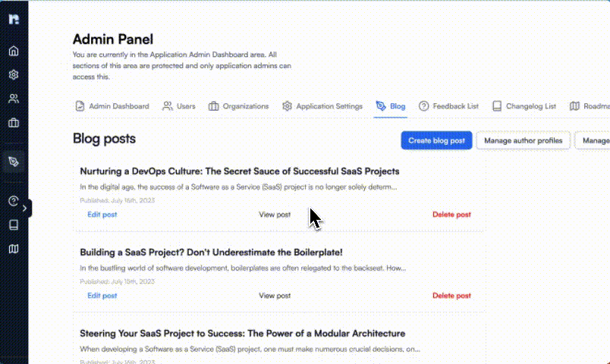The image size is (610, 364).
Task: Click the app logo in sidebar
Action: [14, 19]
